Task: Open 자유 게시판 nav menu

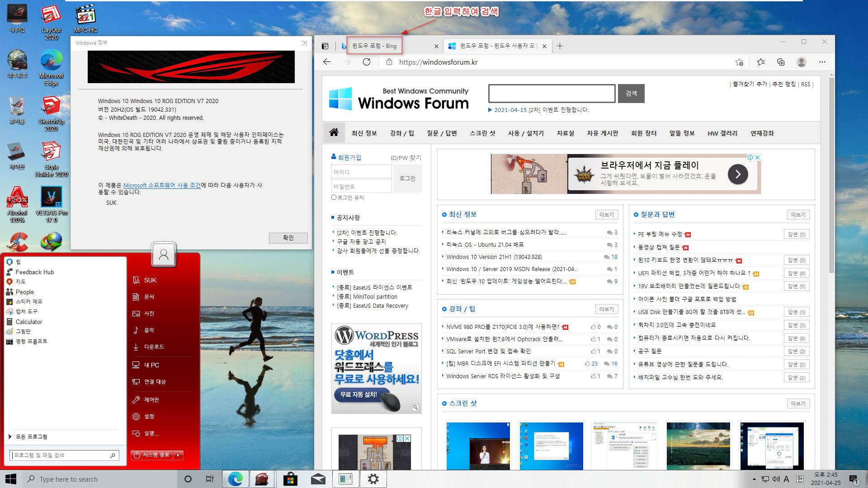Action: click(x=603, y=133)
